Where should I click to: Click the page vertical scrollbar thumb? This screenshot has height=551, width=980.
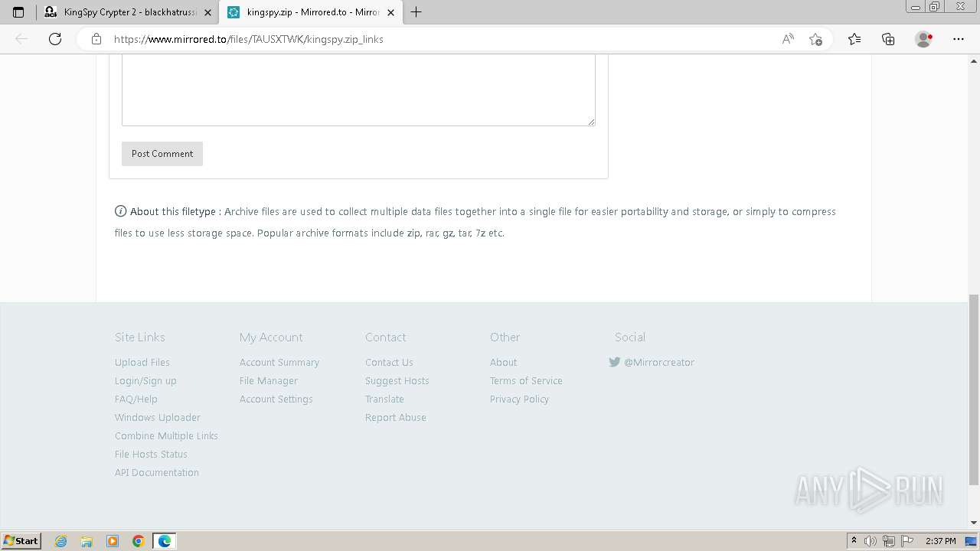point(974,390)
